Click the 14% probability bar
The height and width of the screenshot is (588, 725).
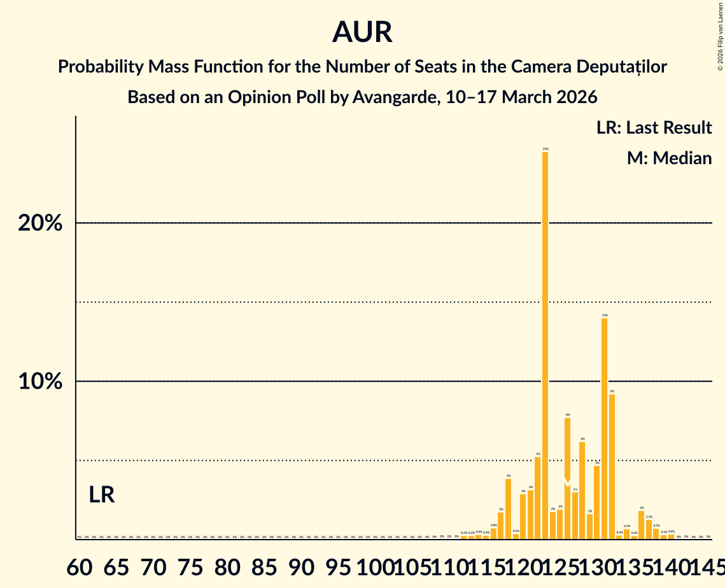(x=605, y=426)
